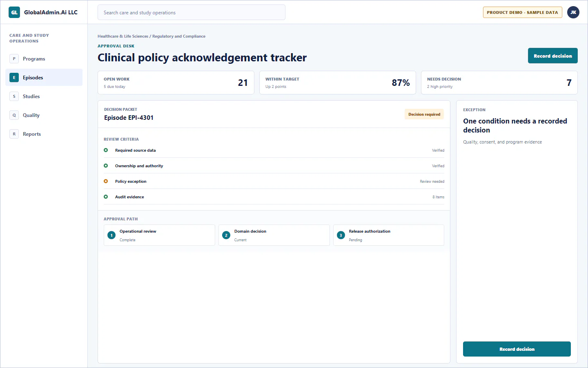The image size is (588, 368).
Task: Select the Ownership and authority row label
Action: coord(139,166)
